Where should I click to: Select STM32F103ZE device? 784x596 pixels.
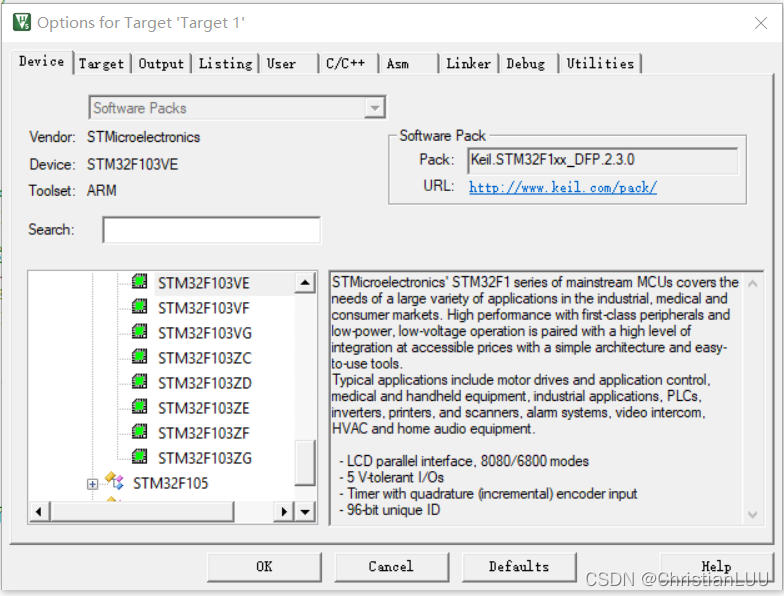click(204, 408)
